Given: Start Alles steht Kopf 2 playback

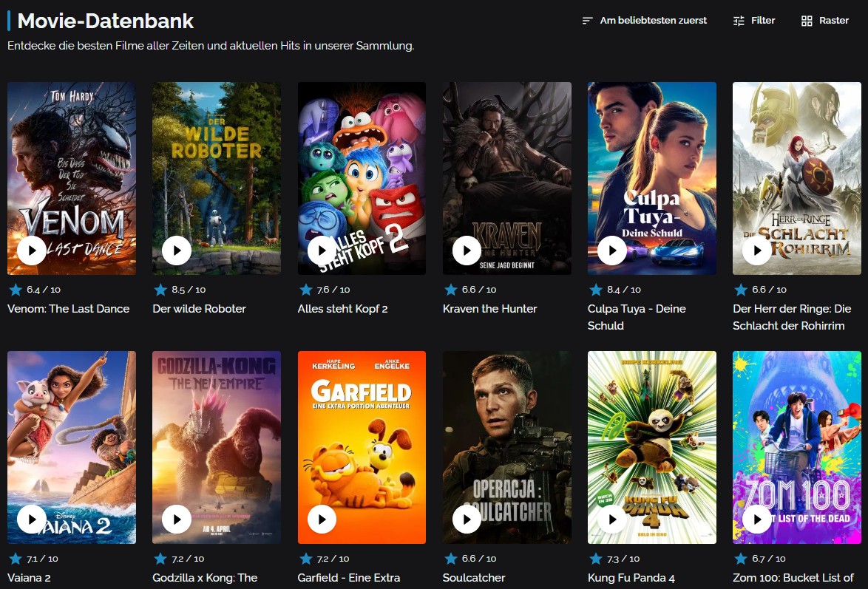Looking at the screenshot, I should point(322,251).
